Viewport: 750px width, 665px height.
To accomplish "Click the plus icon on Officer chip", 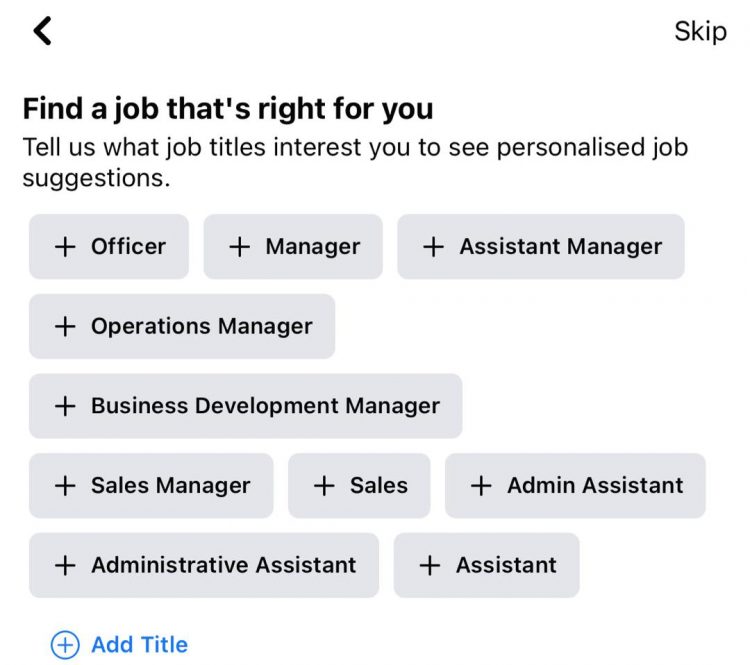I will [x=65, y=247].
